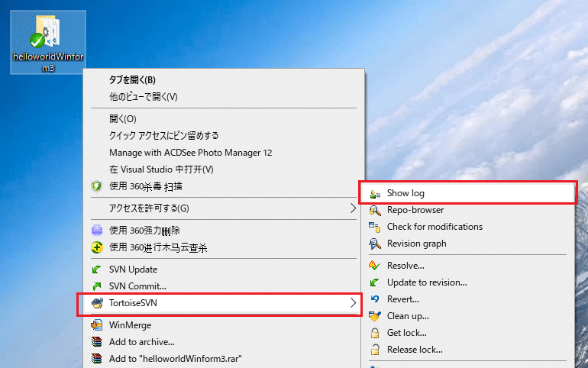The height and width of the screenshot is (368, 588).
Task: Click the Clean up broom icon
Action: [x=375, y=316]
